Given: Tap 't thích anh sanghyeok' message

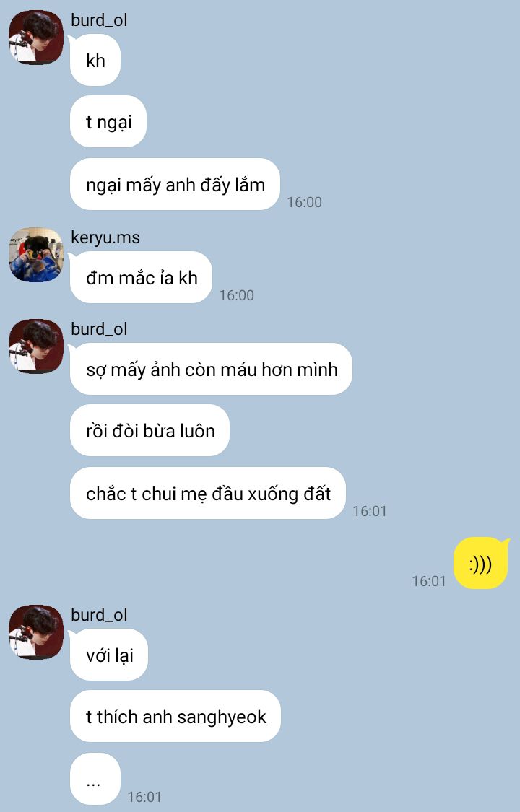Looking at the screenshot, I should click(x=175, y=716).
